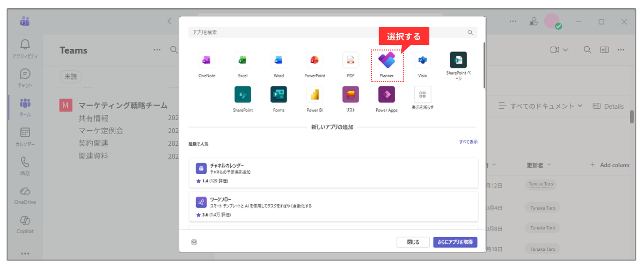
Task: Select the ワークフロー app card
Action: point(333,206)
